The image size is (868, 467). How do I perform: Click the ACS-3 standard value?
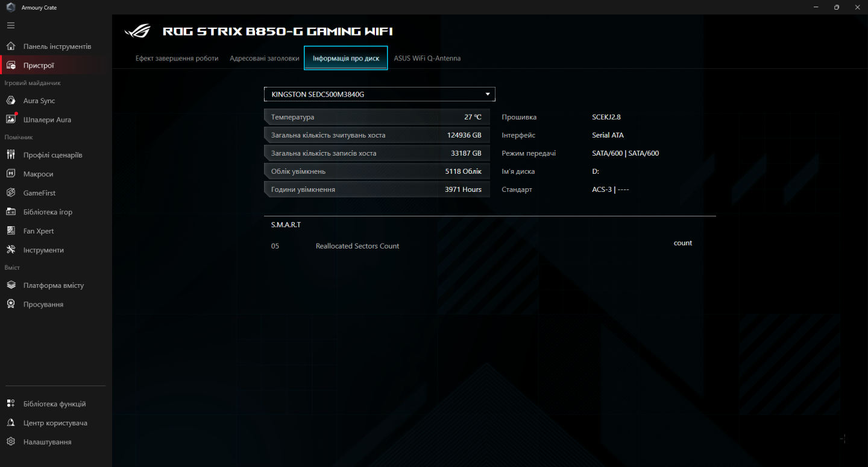611,189
